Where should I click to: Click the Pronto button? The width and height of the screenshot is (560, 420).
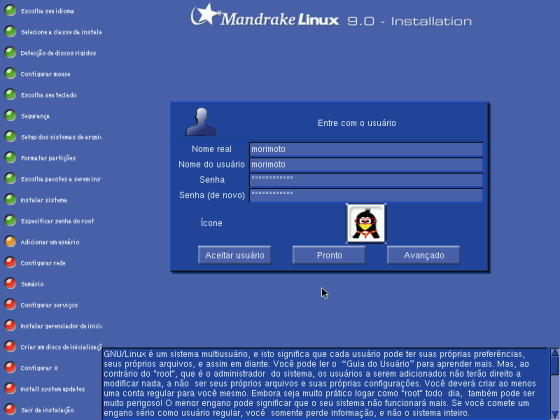click(x=329, y=255)
